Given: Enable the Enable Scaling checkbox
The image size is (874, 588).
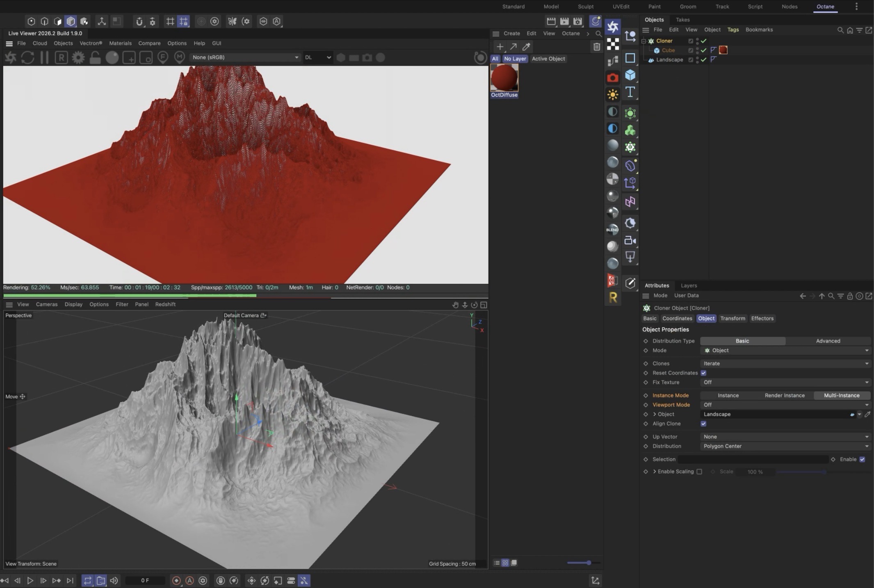Looking at the screenshot, I should click(699, 472).
